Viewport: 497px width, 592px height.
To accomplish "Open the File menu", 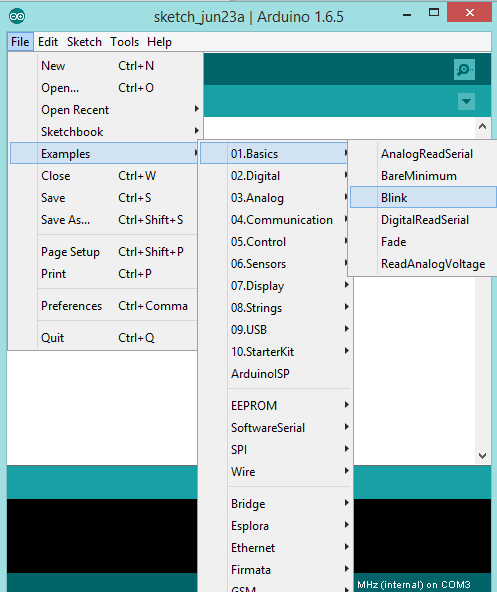I will point(20,42).
